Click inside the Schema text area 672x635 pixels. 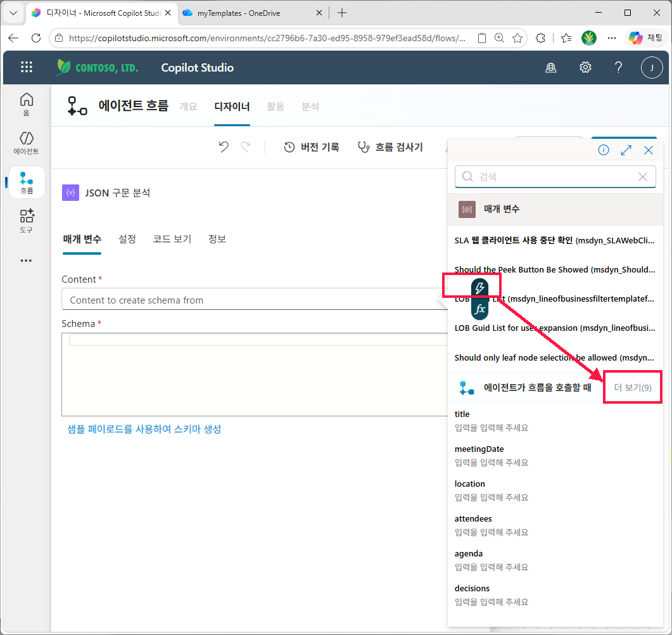[x=255, y=375]
